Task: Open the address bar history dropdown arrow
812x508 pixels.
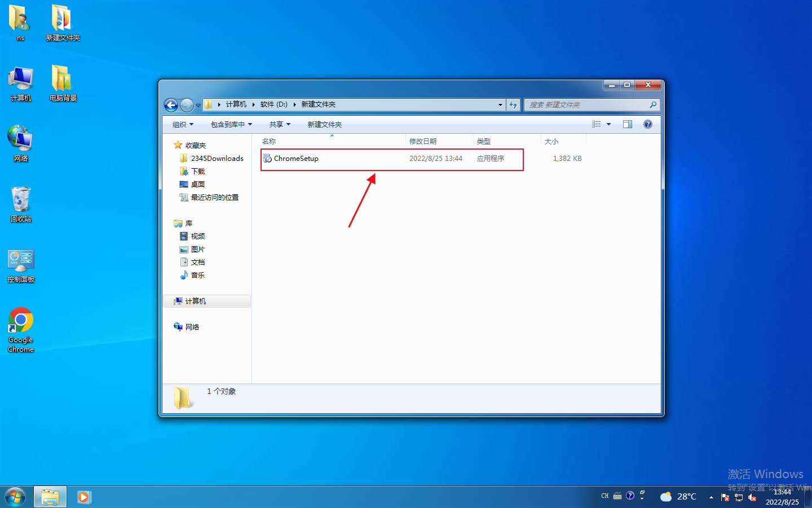Action: (500, 104)
